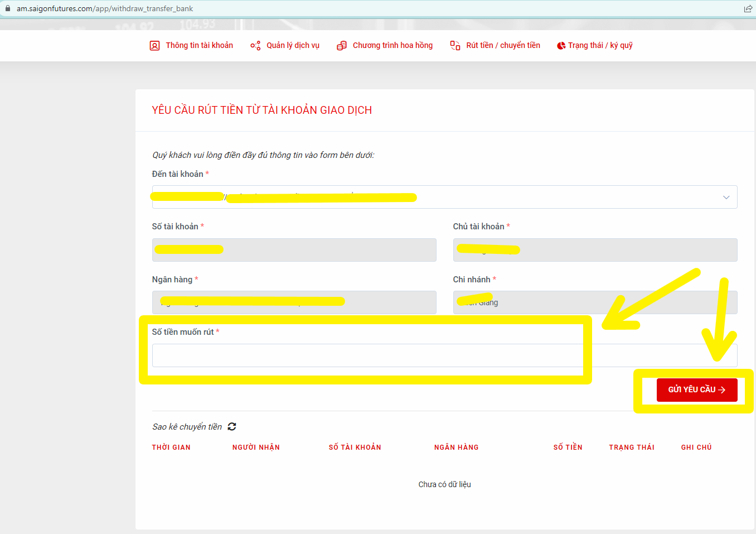Click THỜI GIAN column header
The height and width of the screenshot is (534, 756).
click(171, 447)
